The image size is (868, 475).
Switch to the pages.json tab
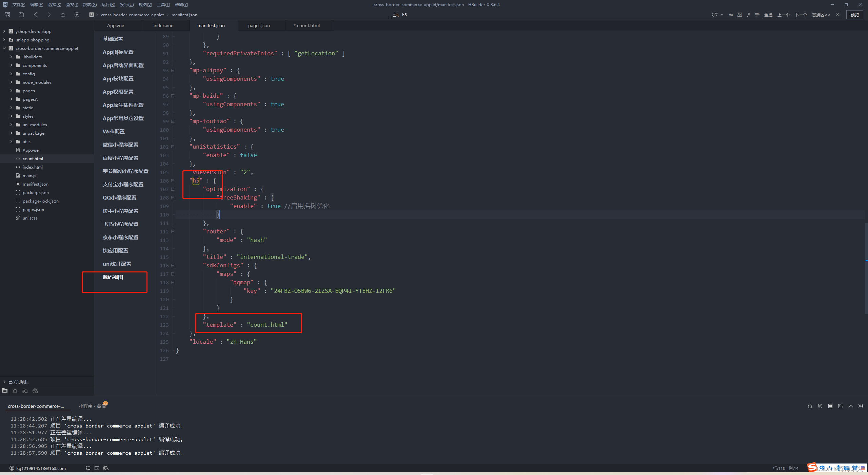(x=259, y=25)
